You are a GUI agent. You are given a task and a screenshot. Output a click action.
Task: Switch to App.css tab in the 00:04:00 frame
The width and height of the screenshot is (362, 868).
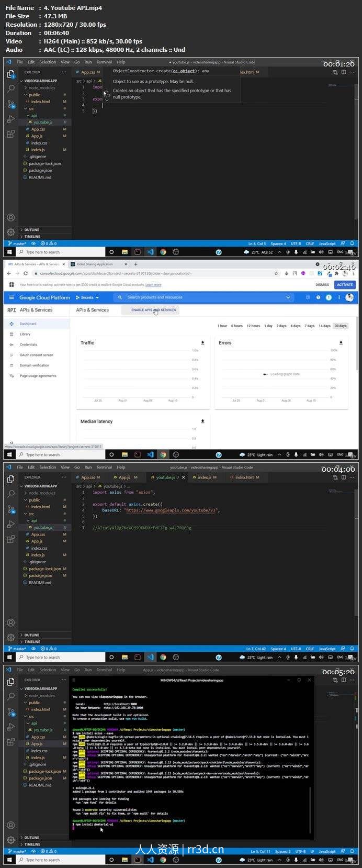click(x=88, y=477)
